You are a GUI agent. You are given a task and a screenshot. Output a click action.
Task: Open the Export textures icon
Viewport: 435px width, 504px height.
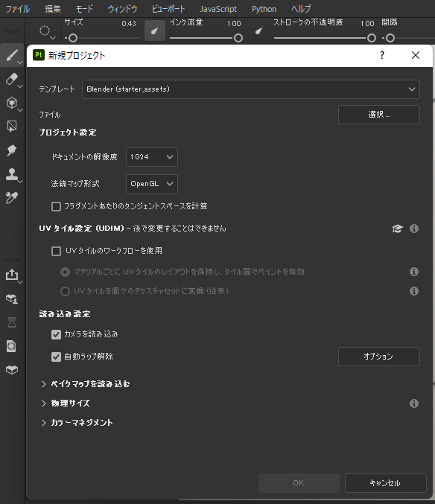coord(12,275)
